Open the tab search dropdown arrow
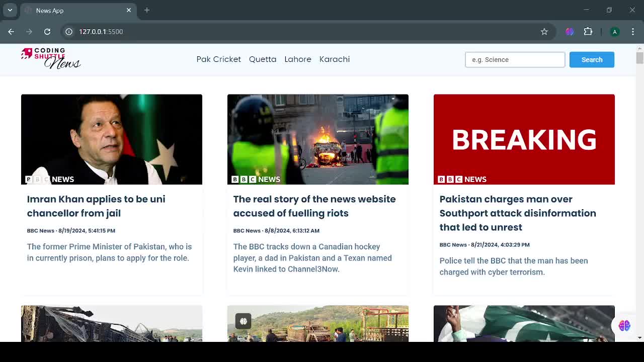The width and height of the screenshot is (644, 362). [10, 10]
